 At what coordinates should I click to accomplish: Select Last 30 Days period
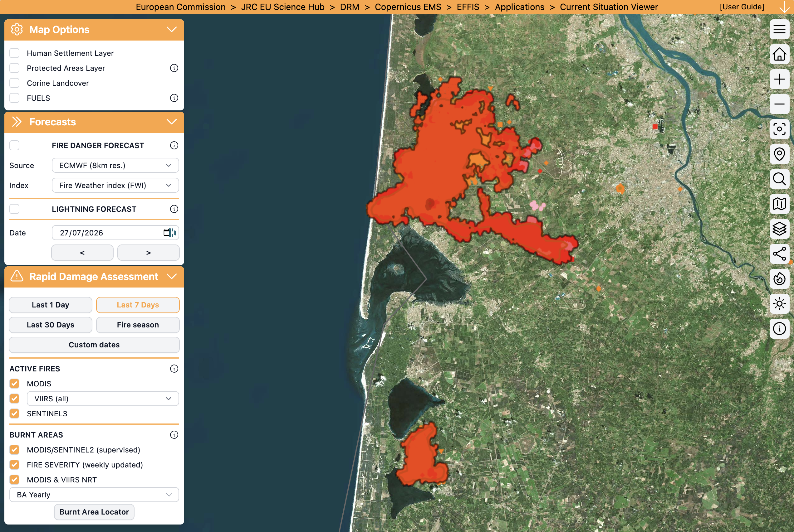(x=51, y=325)
